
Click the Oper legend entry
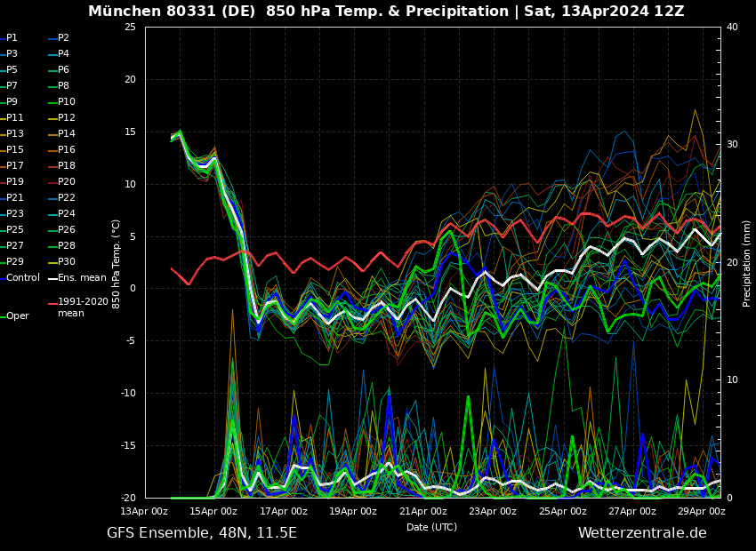tap(17, 316)
